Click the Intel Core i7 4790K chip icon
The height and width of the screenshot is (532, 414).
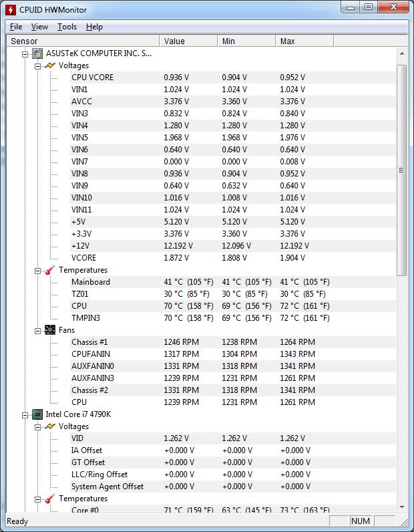point(37,414)
